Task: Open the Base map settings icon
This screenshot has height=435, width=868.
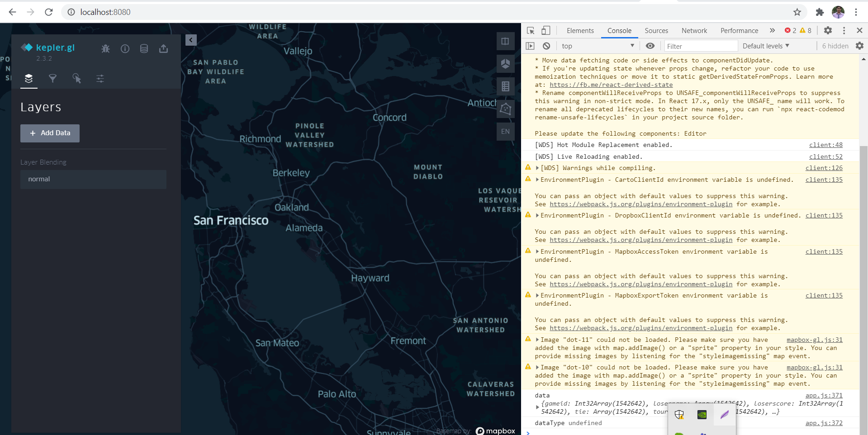Action: coord(100,78)
